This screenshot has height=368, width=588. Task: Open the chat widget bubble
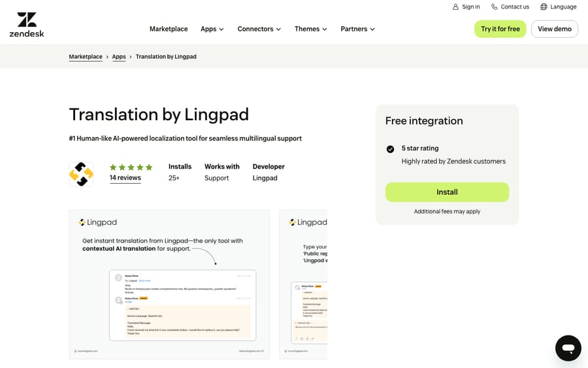tap(568, 348)
